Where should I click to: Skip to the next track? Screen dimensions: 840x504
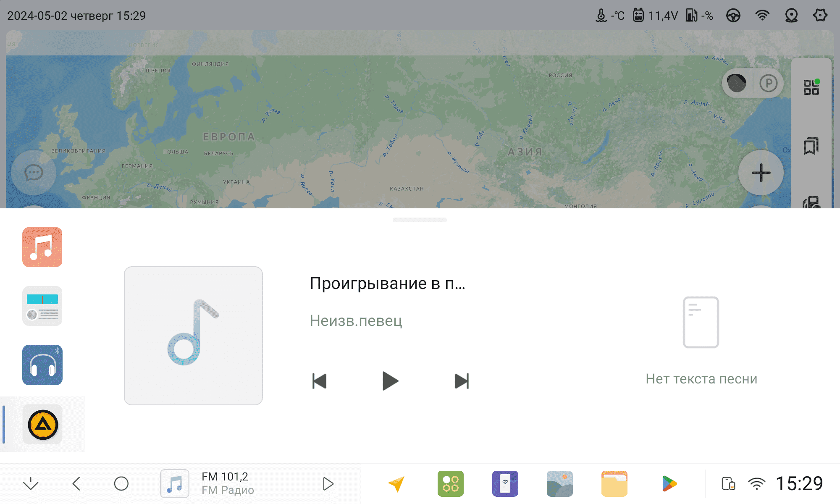462,381
